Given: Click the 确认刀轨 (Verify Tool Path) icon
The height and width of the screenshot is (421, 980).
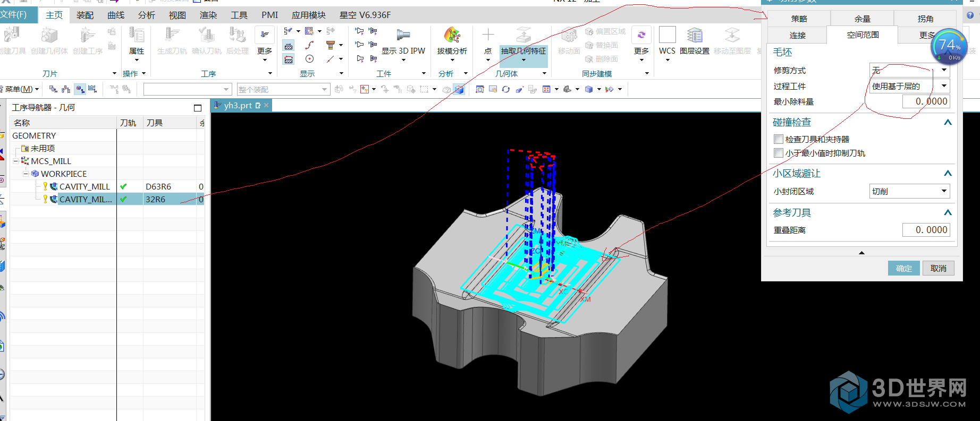Looking at the screenshot, I should coord(206,36).
